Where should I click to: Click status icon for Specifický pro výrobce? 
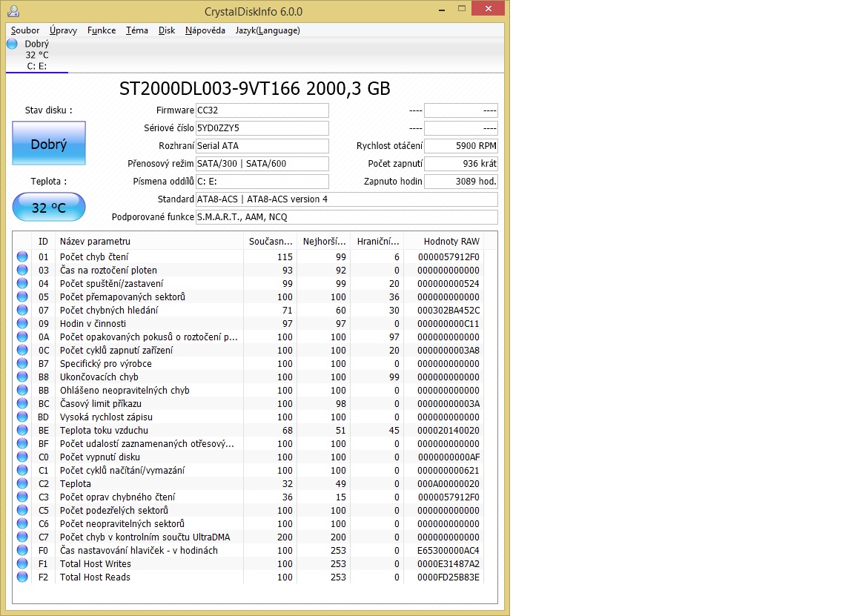(22, 363)
